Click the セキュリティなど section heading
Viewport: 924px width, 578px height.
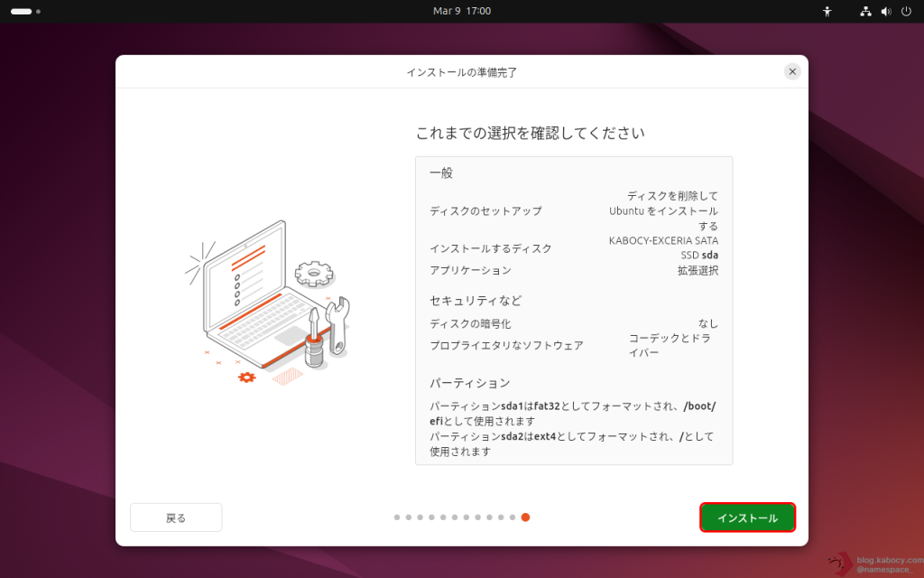[x=476, y=300]
